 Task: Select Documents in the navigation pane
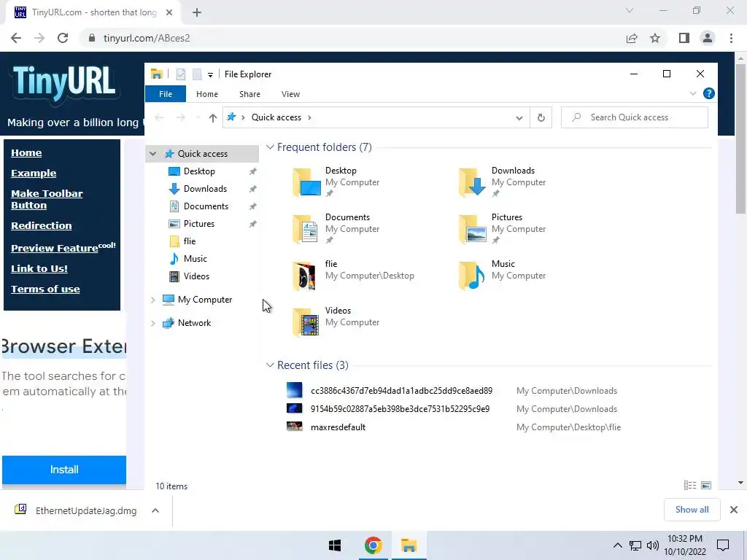point(206,206)
